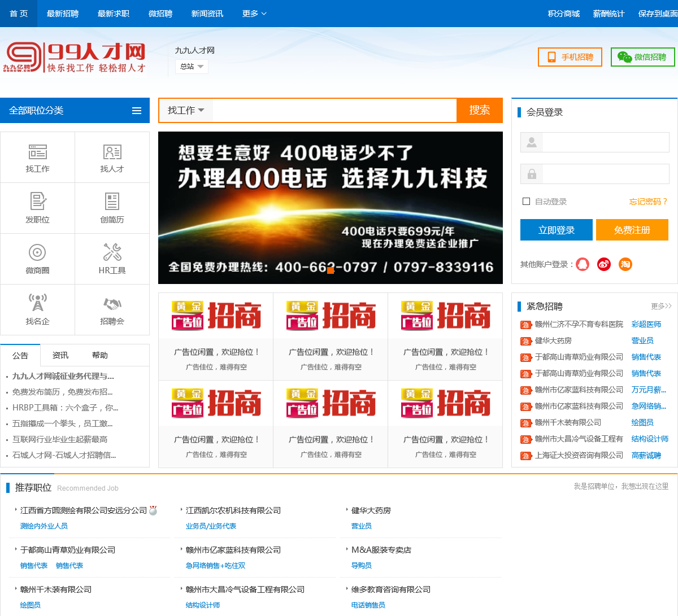Click the 手机招聘 button

point(570,57)
